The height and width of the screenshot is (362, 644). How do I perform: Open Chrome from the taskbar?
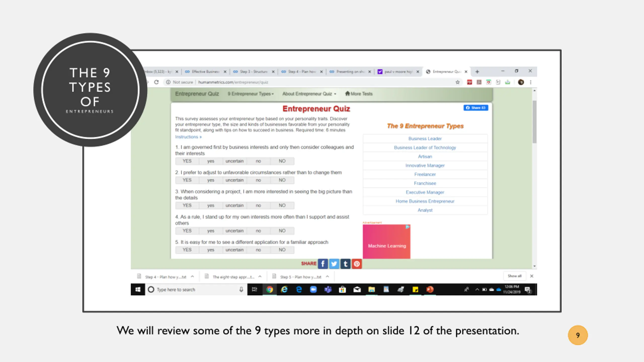pyautogui.click(x=270, y=290)
